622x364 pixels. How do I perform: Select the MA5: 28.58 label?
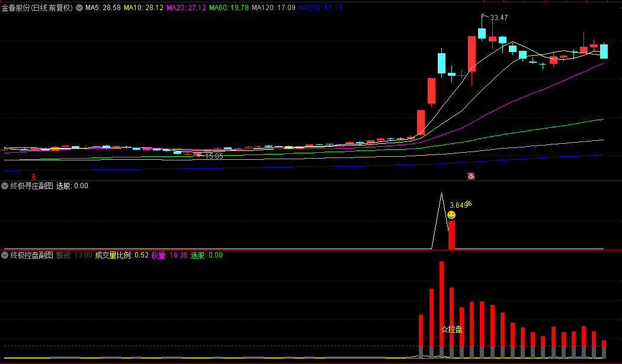(x=102, y=8)
